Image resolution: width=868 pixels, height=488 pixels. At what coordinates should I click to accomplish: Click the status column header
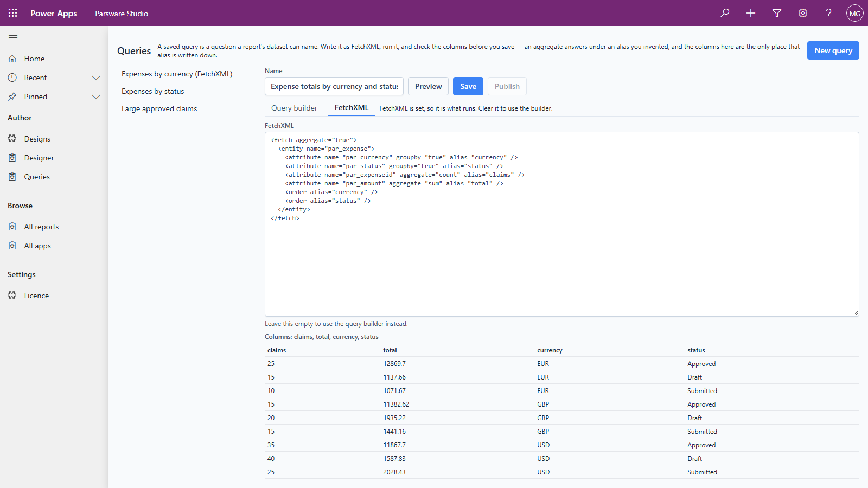(696, 350)
